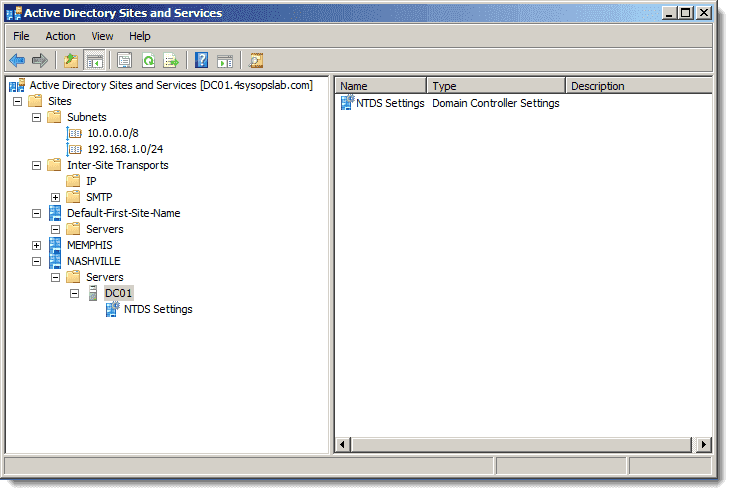Open the Action menu
This screenshot has height=495, width=733.
click(x=60, y=36)
